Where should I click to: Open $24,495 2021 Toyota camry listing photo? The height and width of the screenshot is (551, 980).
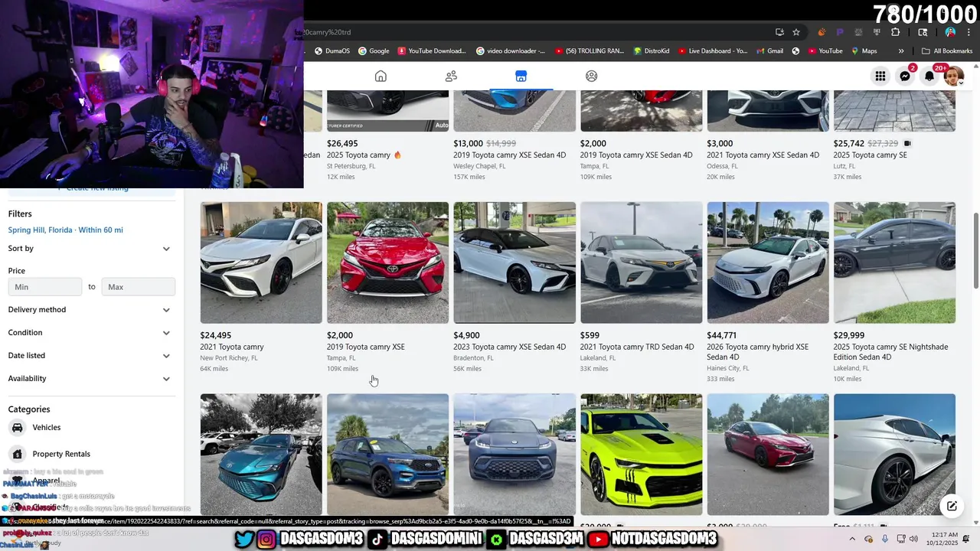click(x=261, y=262)
